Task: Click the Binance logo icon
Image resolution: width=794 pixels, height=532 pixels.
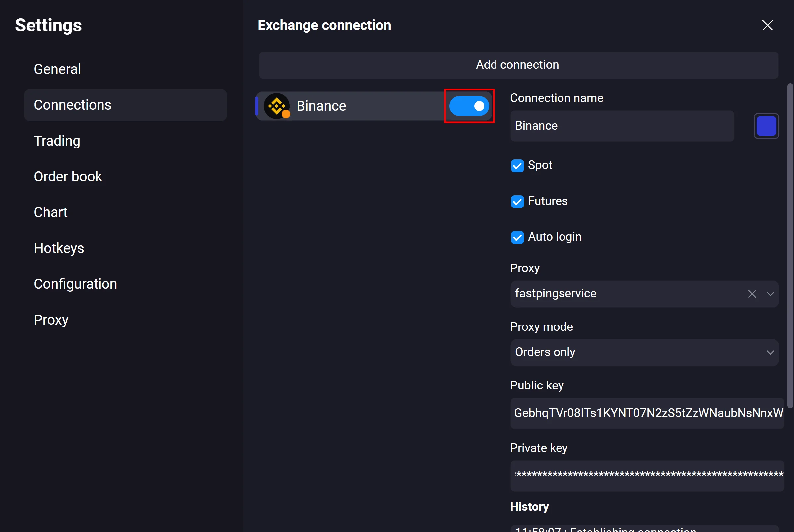Action: (x=277, y=106)
